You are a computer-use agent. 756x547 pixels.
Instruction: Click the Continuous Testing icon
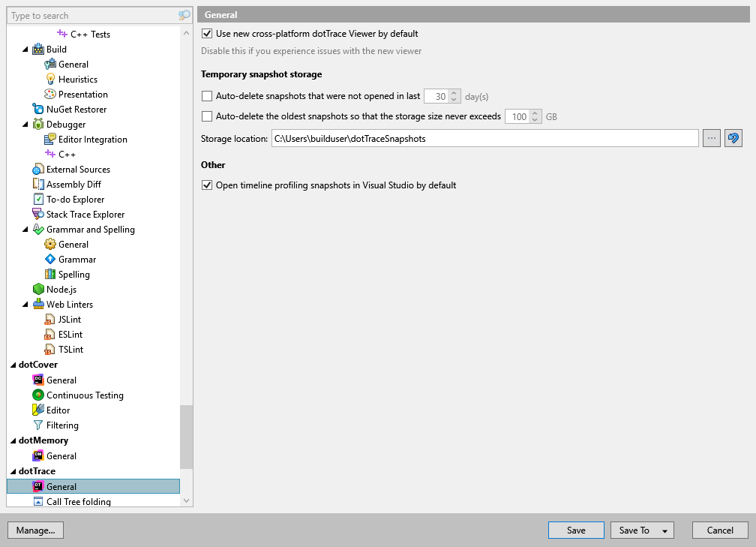point(38,395)
